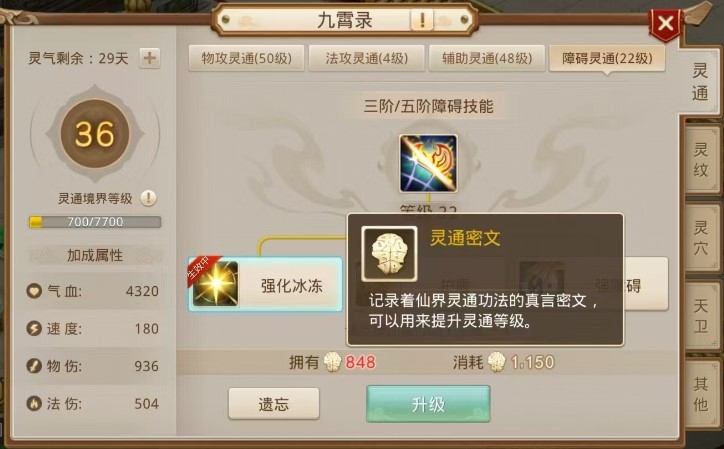Image resolution: width=724 pixels, height=449 pixels.
Task: Open the 辅助灵通(48级) tab
Action: tap(487, 58)
